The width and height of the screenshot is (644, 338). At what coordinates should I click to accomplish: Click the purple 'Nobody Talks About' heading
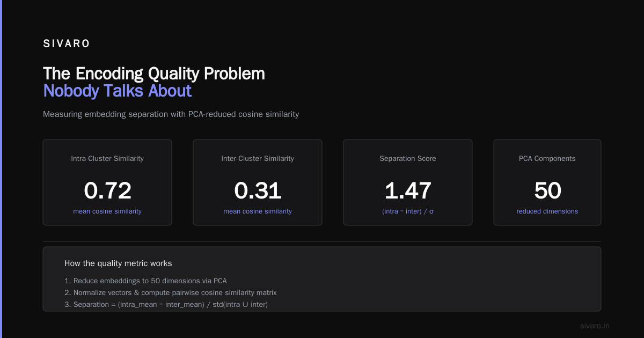(x=117, y=91)
